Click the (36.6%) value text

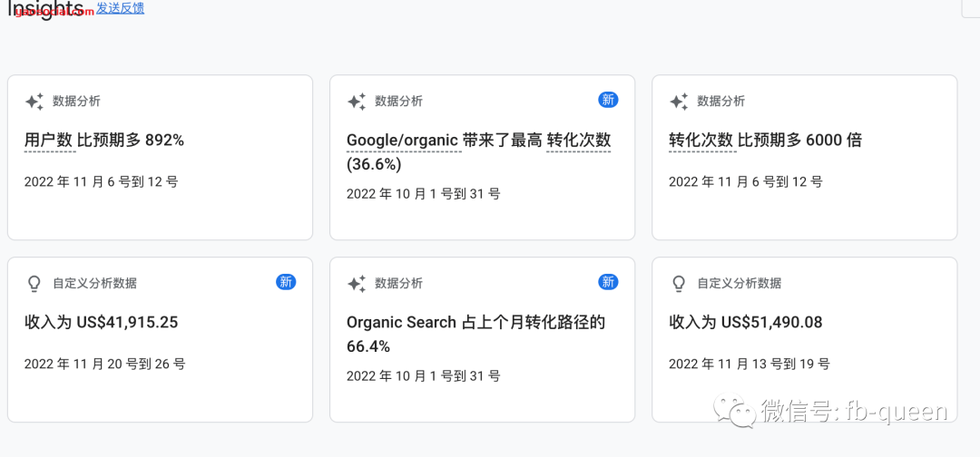[374, 165]
